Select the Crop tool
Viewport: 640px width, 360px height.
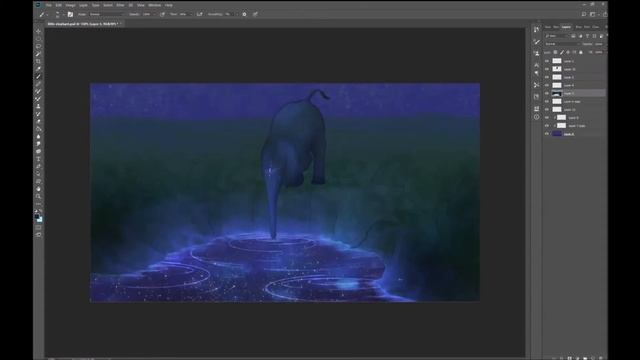[x=39, y=61]
